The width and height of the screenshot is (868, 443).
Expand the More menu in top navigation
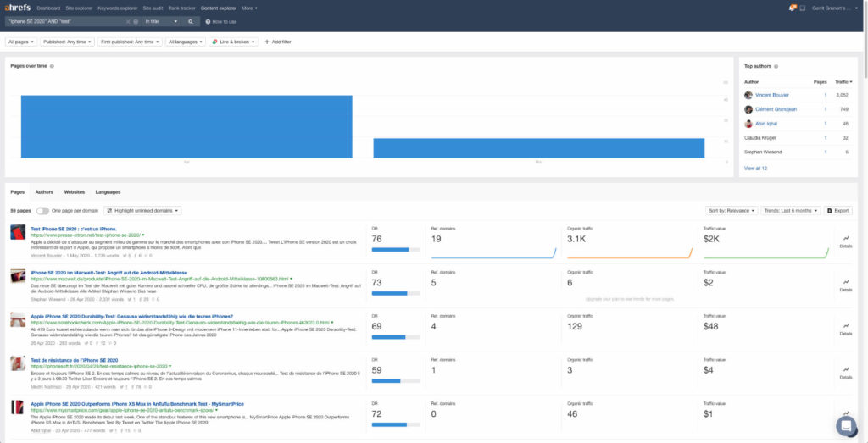point(250,8)
